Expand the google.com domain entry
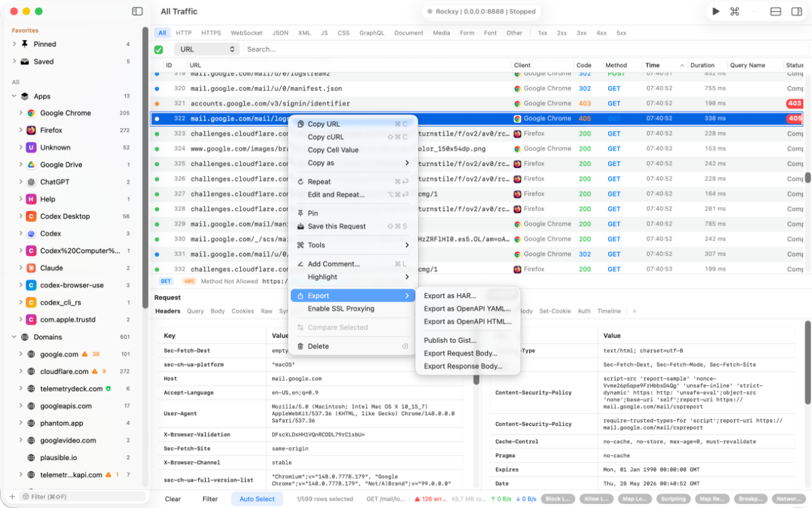This screenshot has width=812, height=508. [x=20, y=354]
